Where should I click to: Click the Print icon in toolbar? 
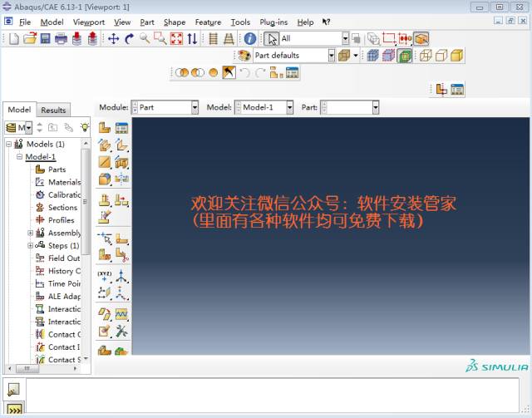coord(61,38)
